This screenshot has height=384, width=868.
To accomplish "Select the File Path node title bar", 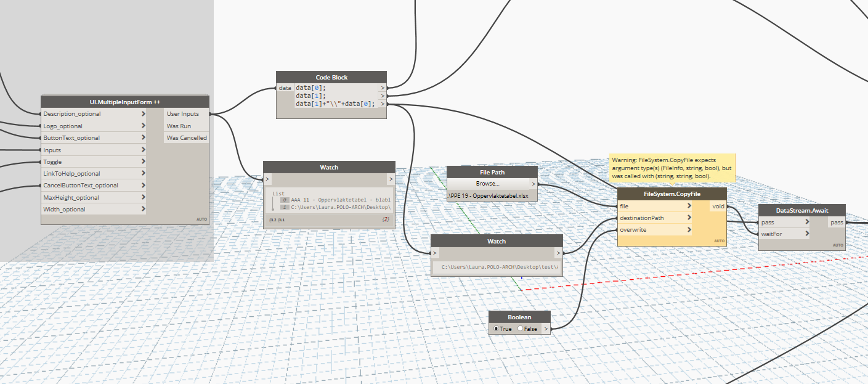I will [492, 172].
